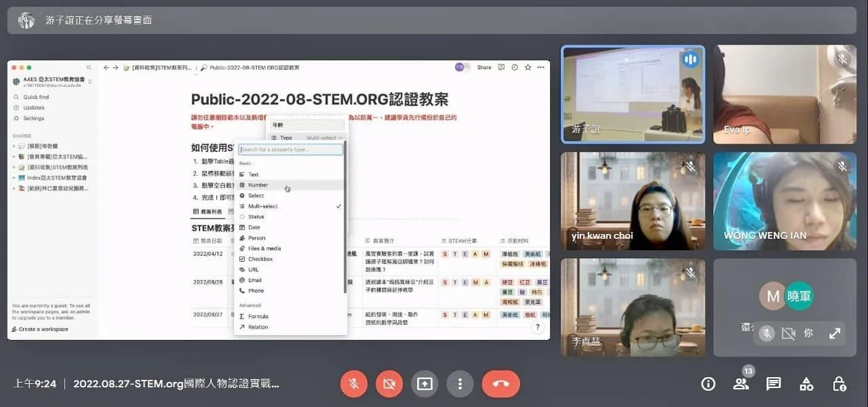This screenshot has height=407, width=868.
Task: Open the comments icon in Notion topbar
Action: 501,68
